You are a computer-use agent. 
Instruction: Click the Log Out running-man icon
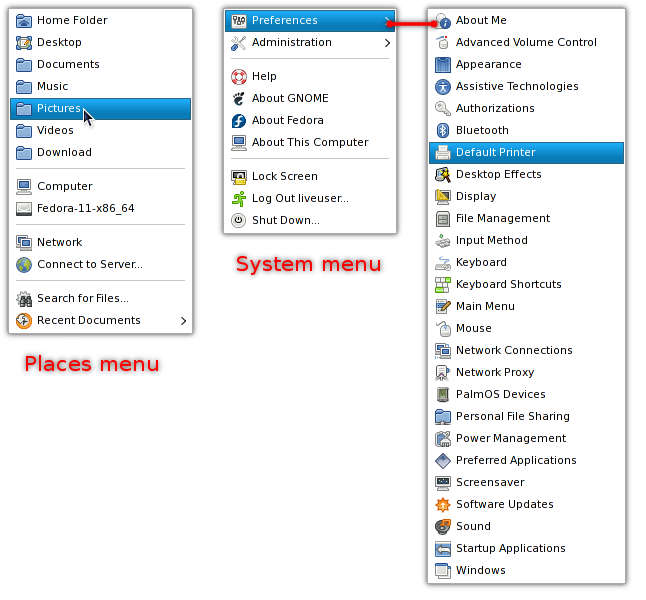point(239,199)
